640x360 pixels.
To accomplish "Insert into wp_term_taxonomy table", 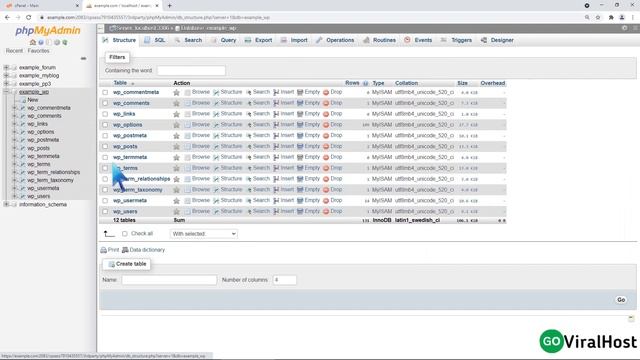I will pyautogui.click(x=284, y=189).
